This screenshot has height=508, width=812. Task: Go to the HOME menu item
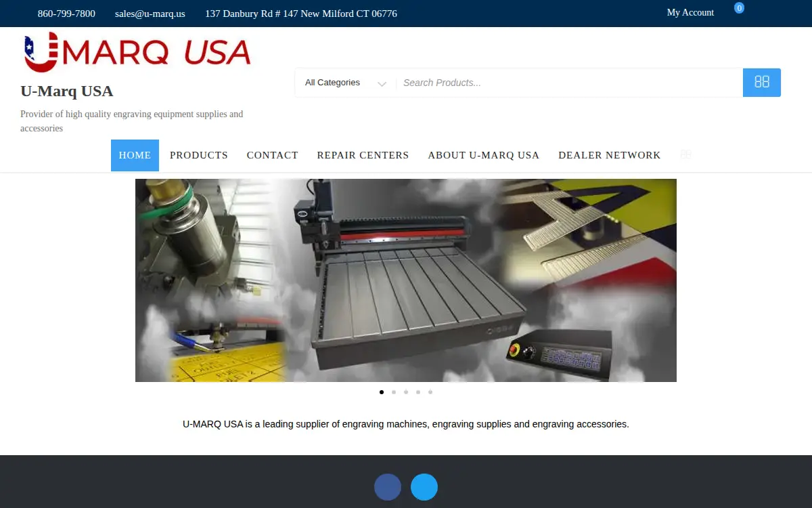click(135, 155)
